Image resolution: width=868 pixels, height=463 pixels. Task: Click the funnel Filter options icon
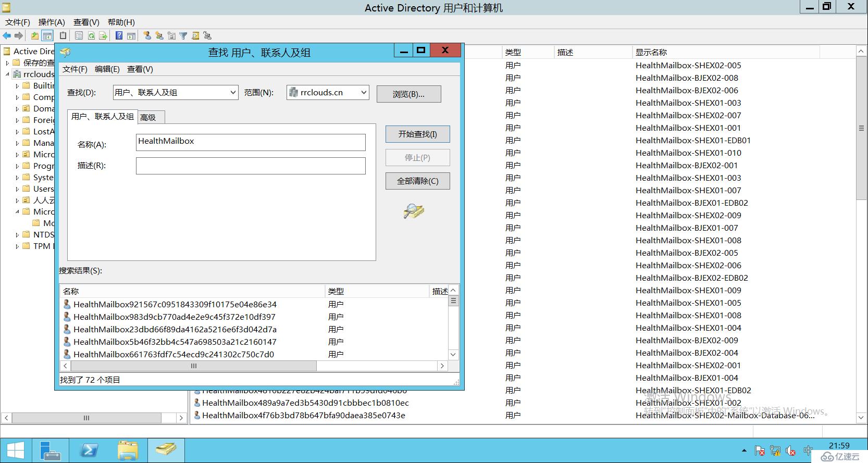[x=183, y=36]
